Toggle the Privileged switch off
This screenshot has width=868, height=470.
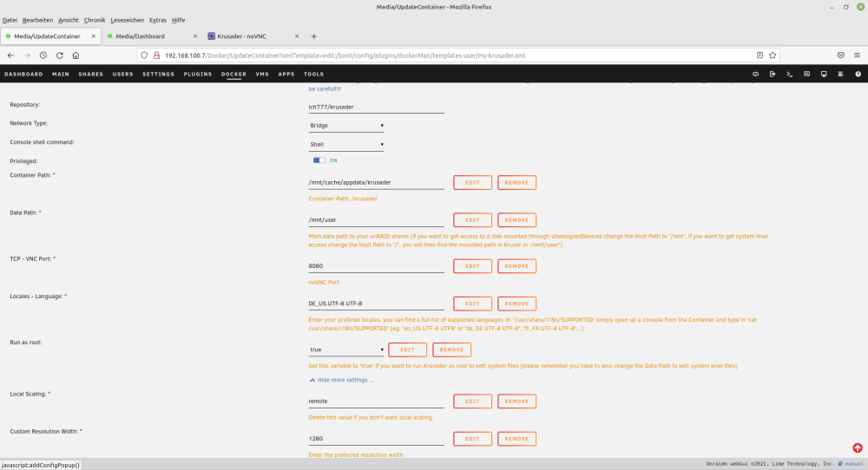pos(319,160)
